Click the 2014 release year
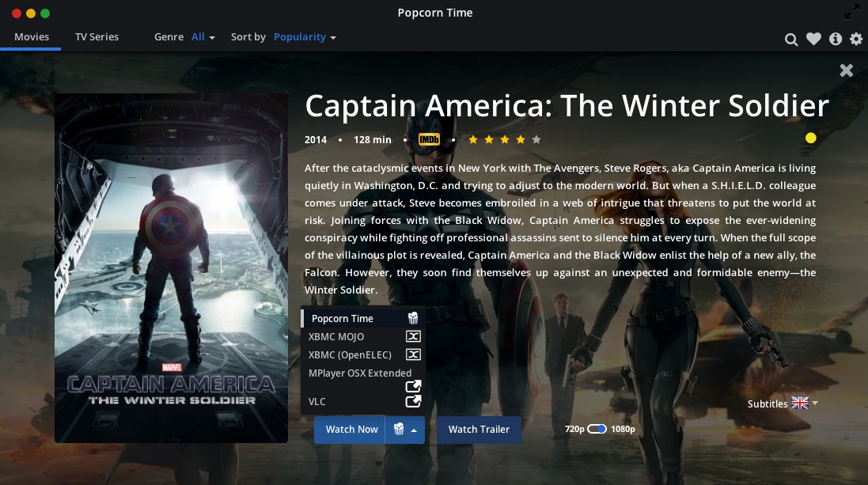 coord(316,139)
